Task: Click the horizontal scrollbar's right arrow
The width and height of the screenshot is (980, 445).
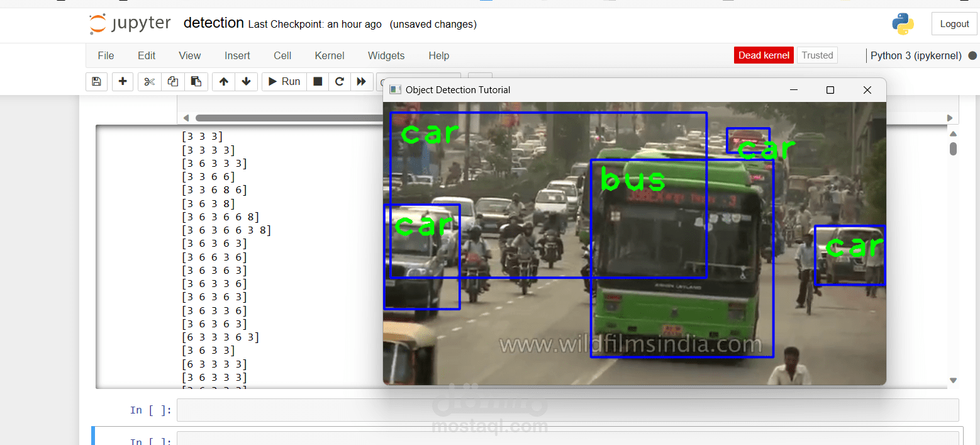Action: (x=950, y=118)
